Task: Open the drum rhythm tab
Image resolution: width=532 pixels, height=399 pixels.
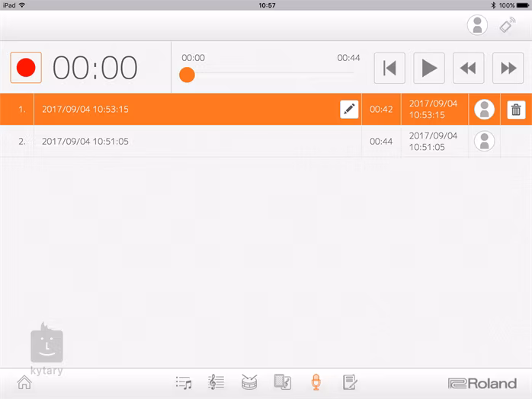Action: (249, 383)
